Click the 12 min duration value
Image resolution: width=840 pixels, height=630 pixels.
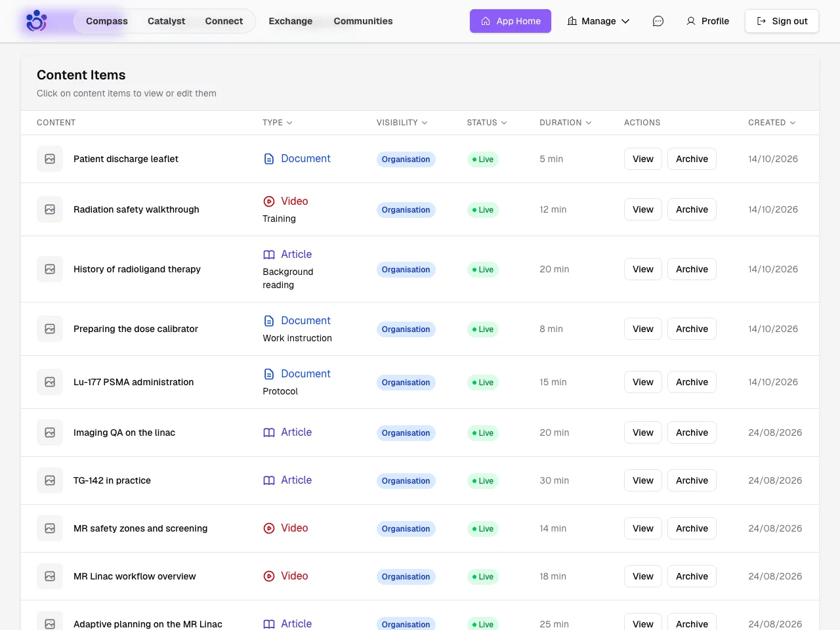pos(553,209)
